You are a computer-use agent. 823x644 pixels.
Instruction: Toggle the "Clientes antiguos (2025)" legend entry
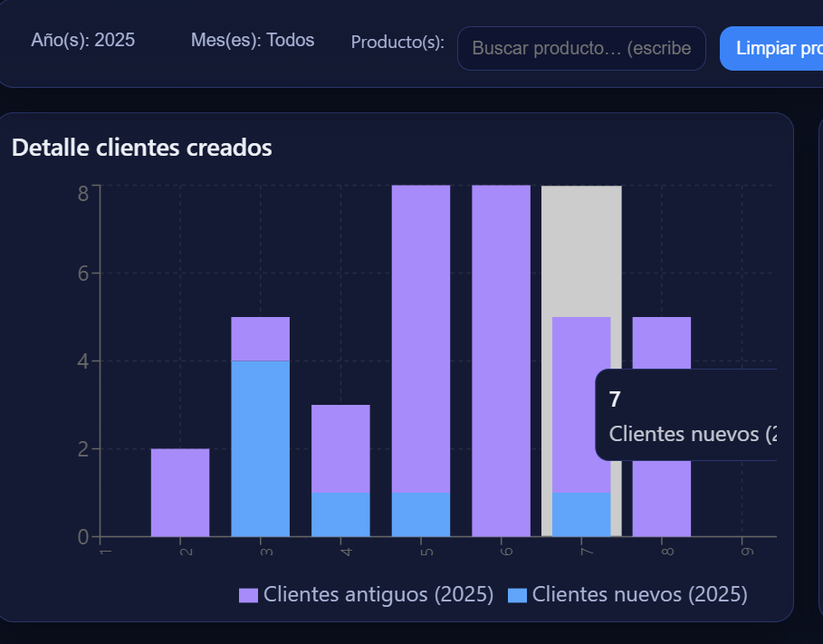[x=378, y=594]
